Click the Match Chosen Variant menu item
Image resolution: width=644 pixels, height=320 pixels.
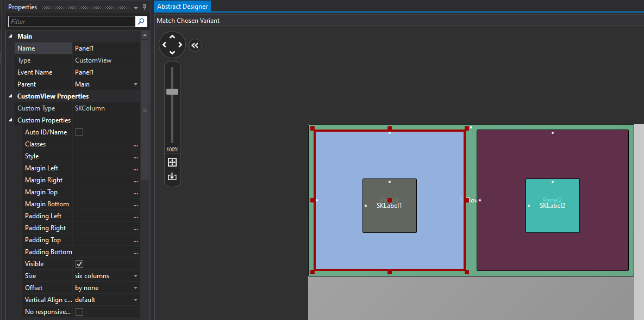[x=188, y=21]
